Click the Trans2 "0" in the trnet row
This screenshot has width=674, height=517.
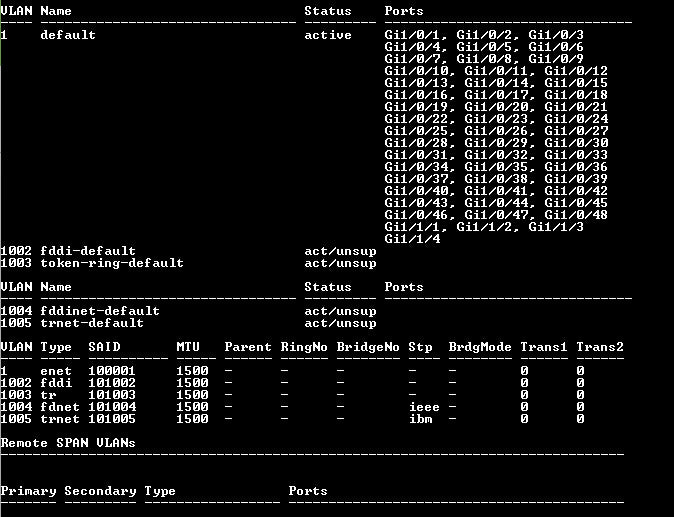coord(580,419)
